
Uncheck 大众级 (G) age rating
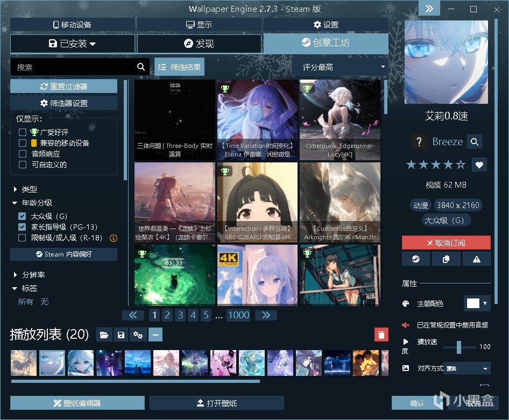[x=22, y=216]
